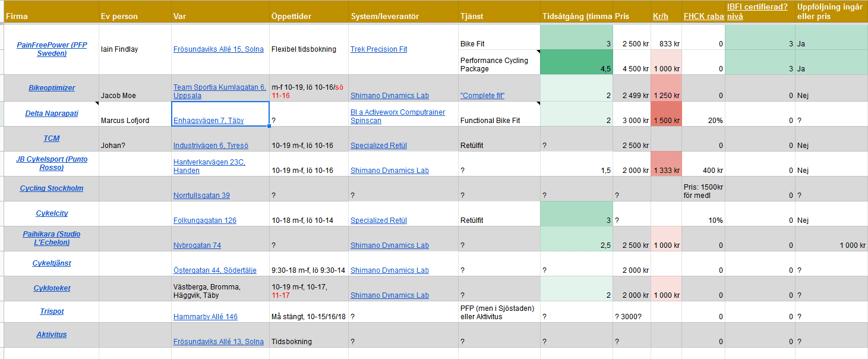Open address Frösundaviks Allé 13, Solna

click(219, 342)
